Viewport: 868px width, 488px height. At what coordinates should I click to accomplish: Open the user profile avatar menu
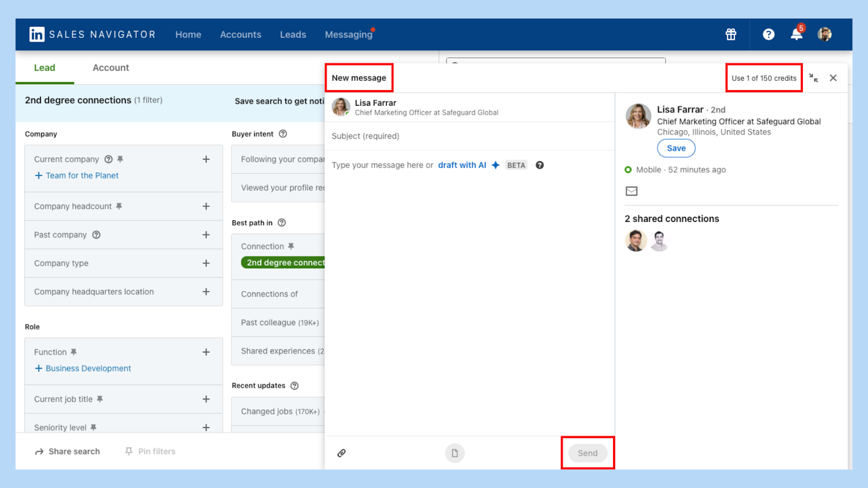825,34
